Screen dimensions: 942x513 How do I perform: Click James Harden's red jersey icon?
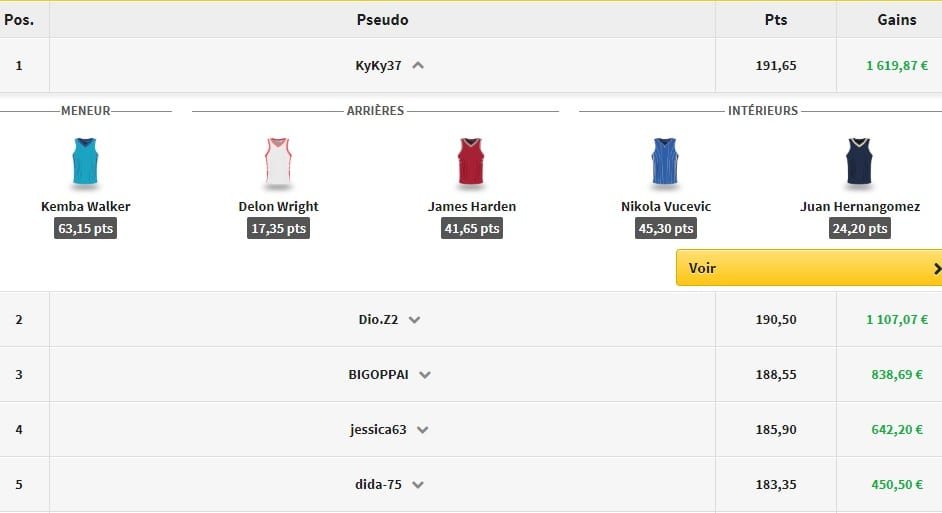tap(471, 161)
